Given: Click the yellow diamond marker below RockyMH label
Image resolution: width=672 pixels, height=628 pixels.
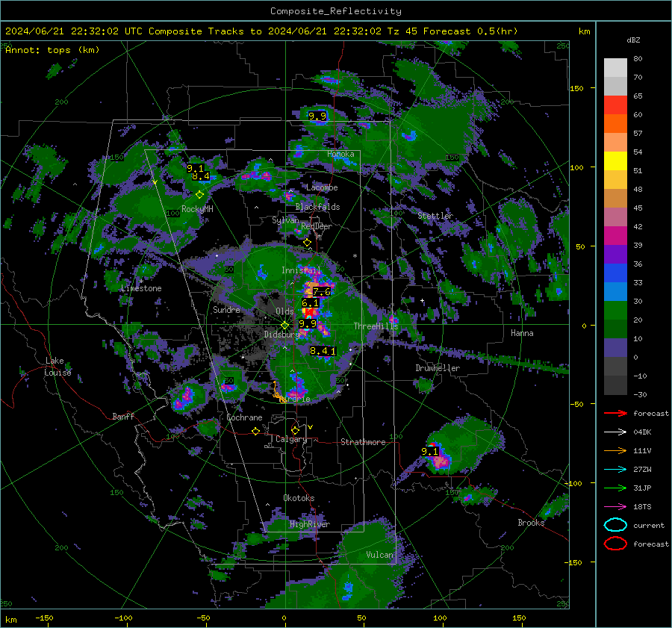Looking at the screenshot, I should [x=199, y=195].
